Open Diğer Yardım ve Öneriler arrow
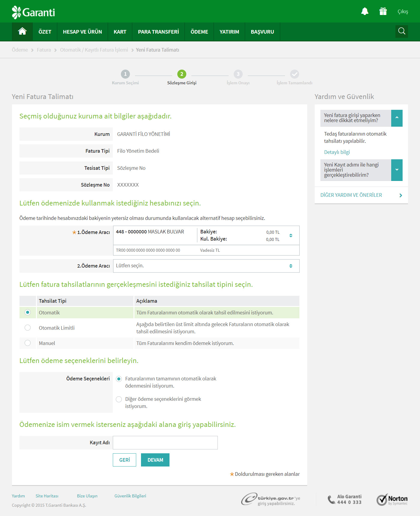Viewport: 420px width, 516px height. tap(400, 195)
